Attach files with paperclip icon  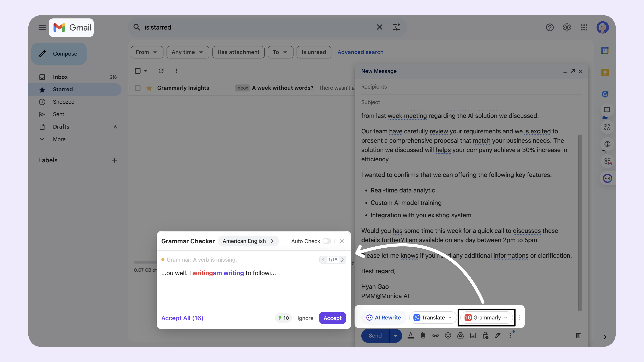coord(423,336)
